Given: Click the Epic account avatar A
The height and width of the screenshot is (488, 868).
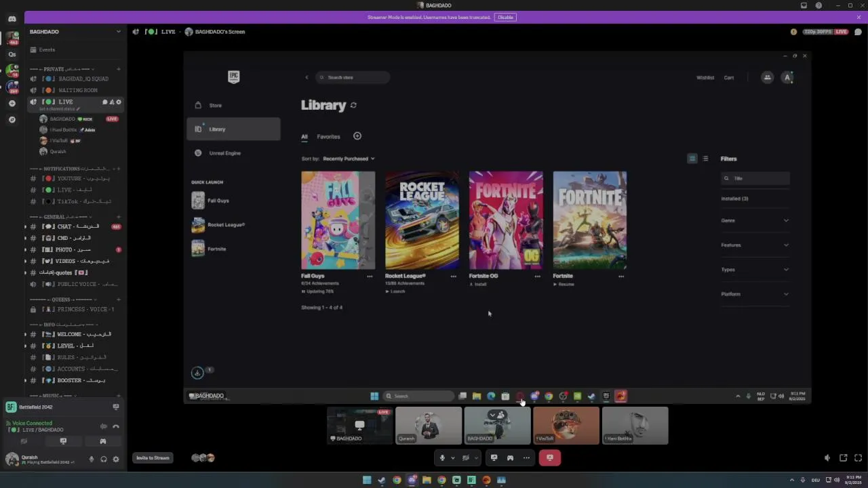Looking at the screenshot, I should 787,77.
